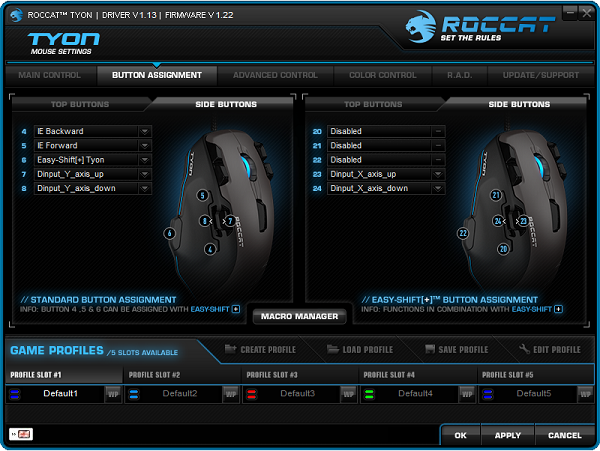Select Profile Slot #1 header

coord(64,374)
